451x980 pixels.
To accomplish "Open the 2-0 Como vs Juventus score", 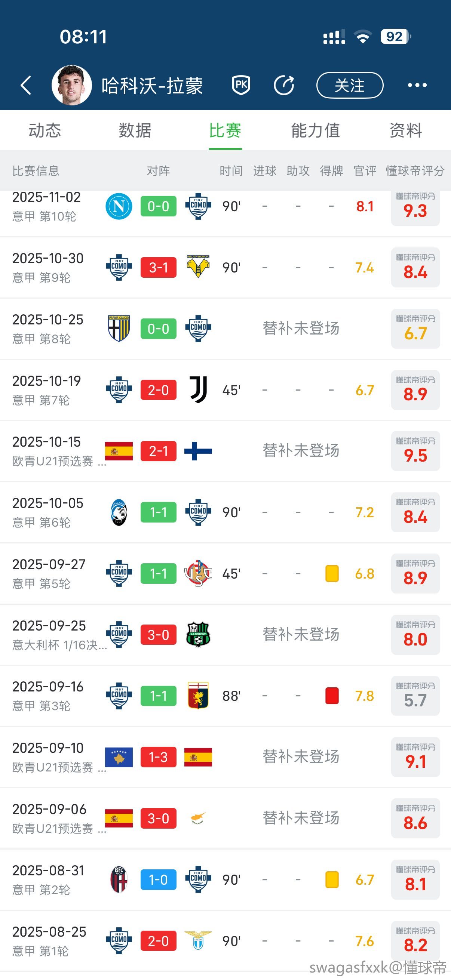I will pyautogui.click(x=158, y=390).
